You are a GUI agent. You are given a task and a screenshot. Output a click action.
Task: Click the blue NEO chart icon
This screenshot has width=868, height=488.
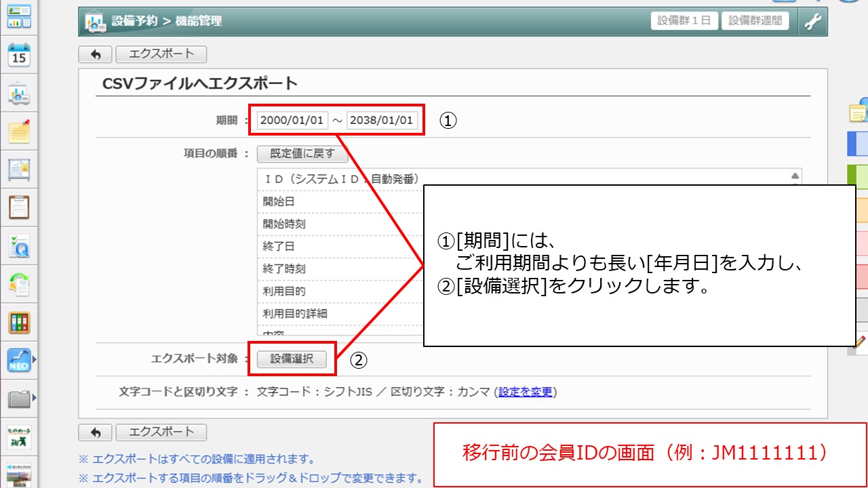pos(19,361)
